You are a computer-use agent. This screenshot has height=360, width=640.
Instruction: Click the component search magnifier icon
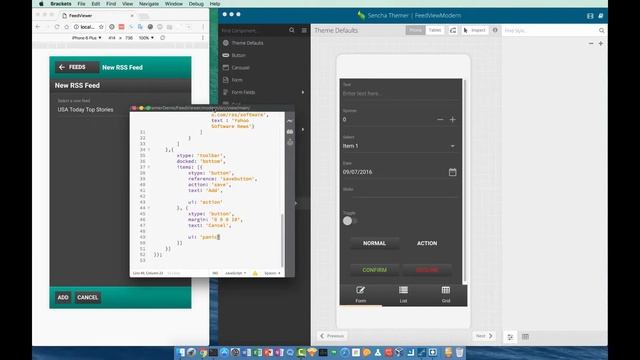coord(291,30)
